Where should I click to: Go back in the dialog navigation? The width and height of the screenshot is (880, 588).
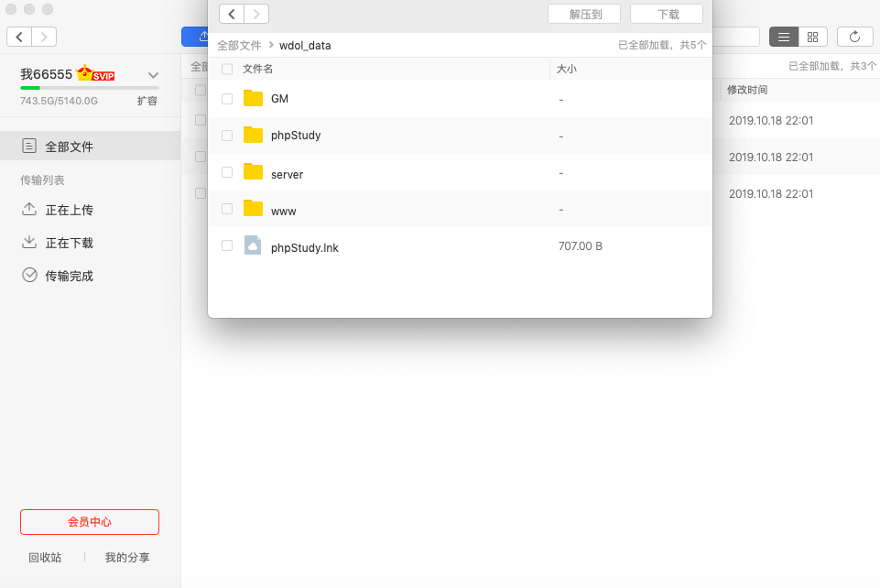click(x=232, y=14)
